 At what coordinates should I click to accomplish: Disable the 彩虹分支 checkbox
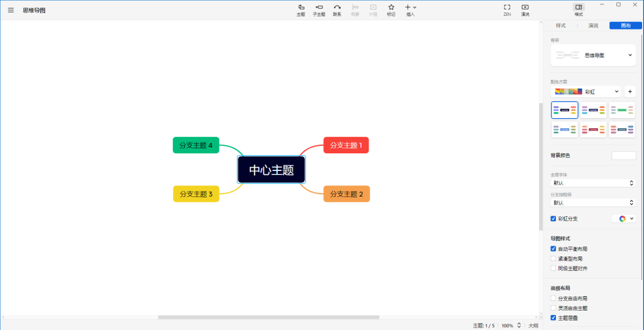(x=553, y=219)
